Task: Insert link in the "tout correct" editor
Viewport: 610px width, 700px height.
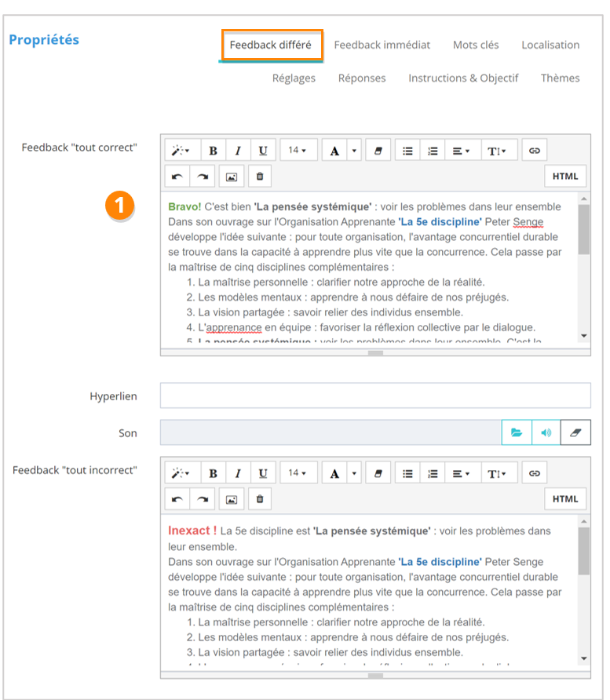Action: (x=535, y=151)
